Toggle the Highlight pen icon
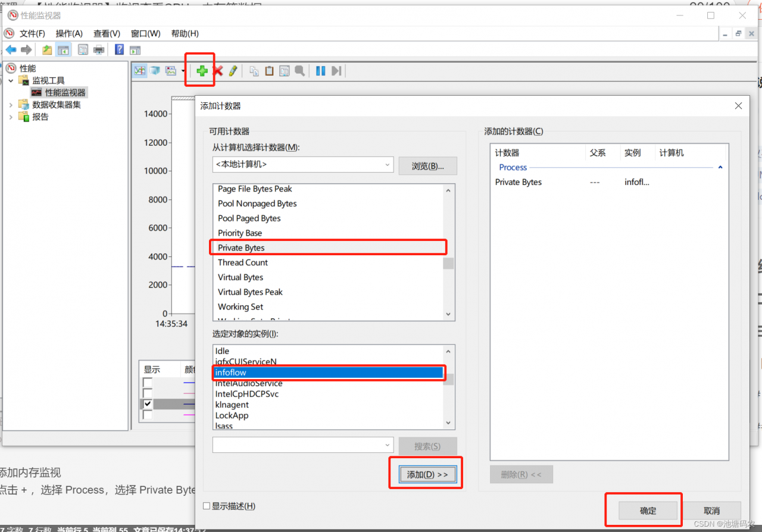762x532 pixels. point(233,71)
